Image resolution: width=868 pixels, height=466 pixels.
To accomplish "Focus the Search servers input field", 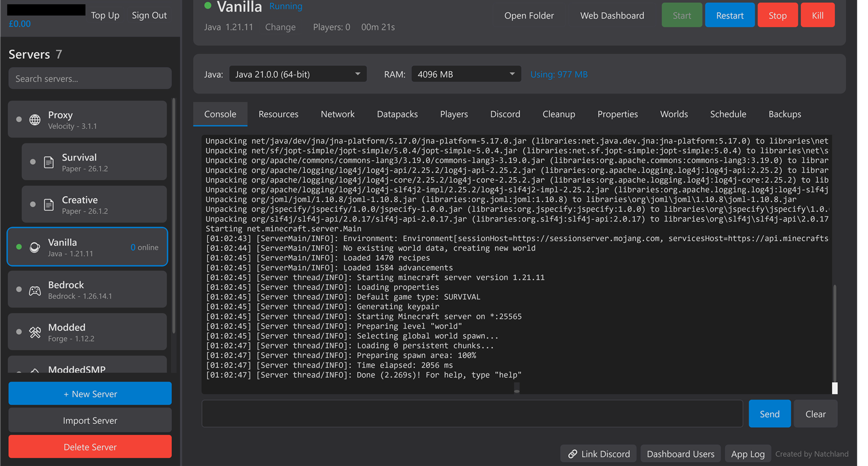I will (90, 79).
